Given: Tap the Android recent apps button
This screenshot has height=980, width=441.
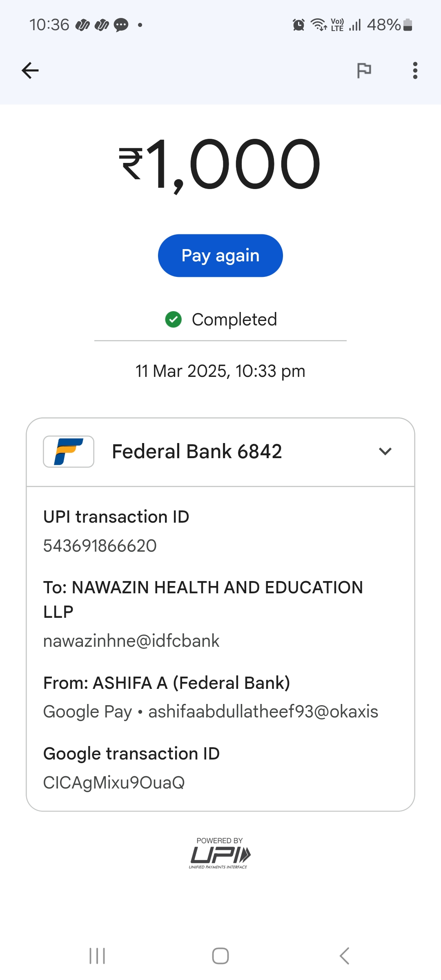Looking at the screenshot, I should (97, 956).
